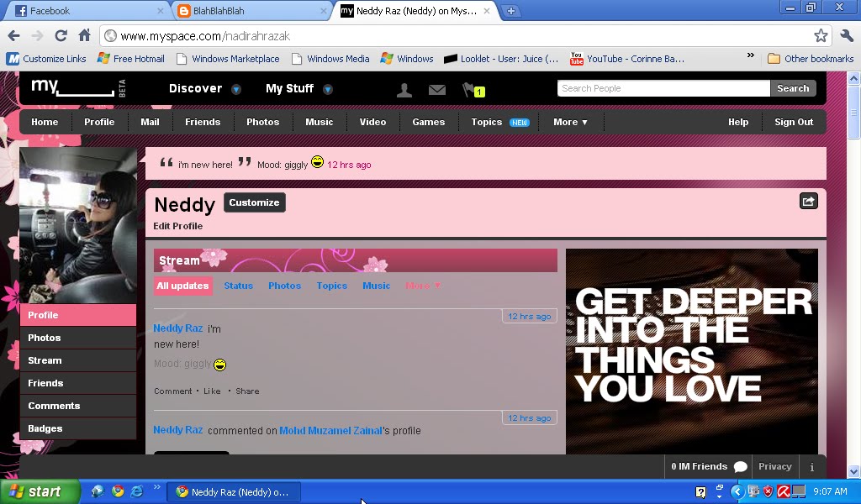Screen dimensions: 861x504
Task: Expand hidden system tray icons
Action: [737, 491]
